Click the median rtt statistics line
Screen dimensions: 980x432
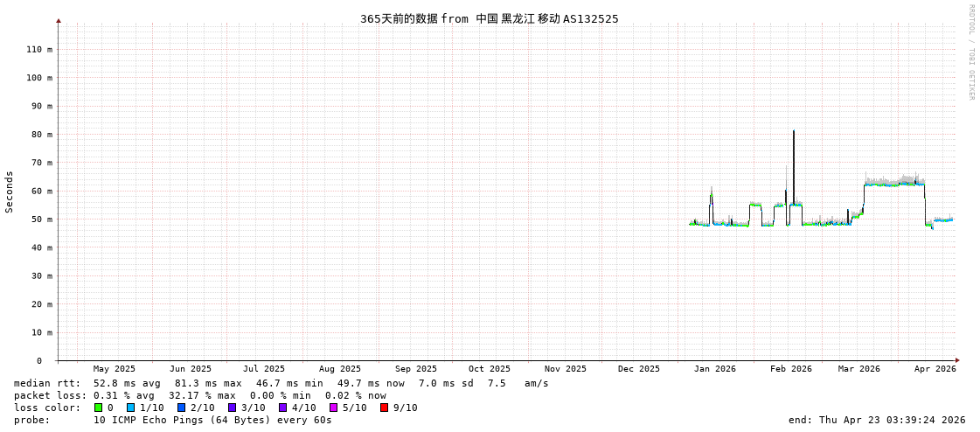coord(281,383)
